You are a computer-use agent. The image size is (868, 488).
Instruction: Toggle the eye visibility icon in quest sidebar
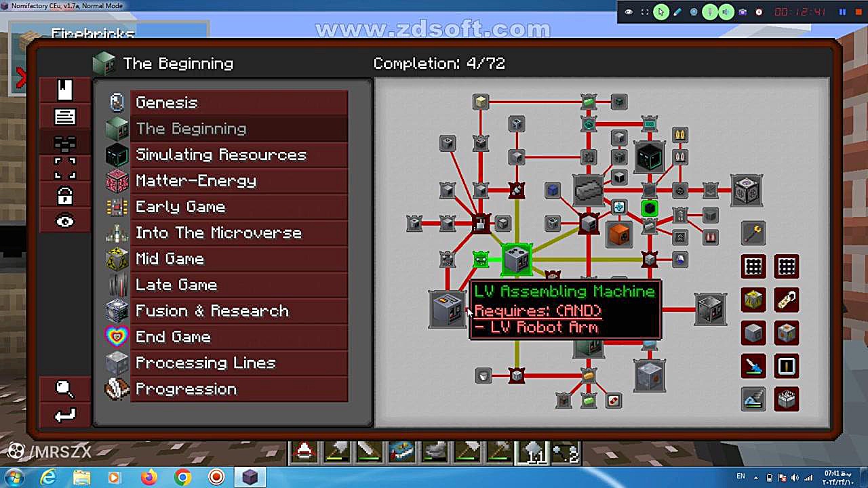65,222
